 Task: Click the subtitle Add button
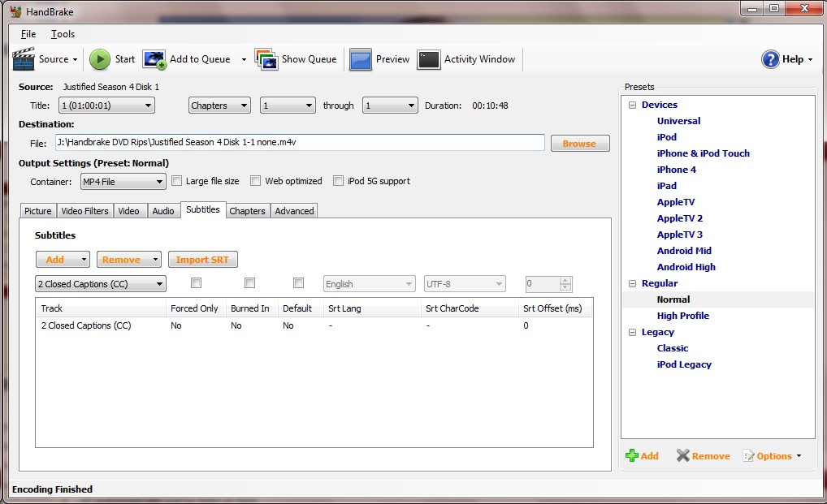63,259
